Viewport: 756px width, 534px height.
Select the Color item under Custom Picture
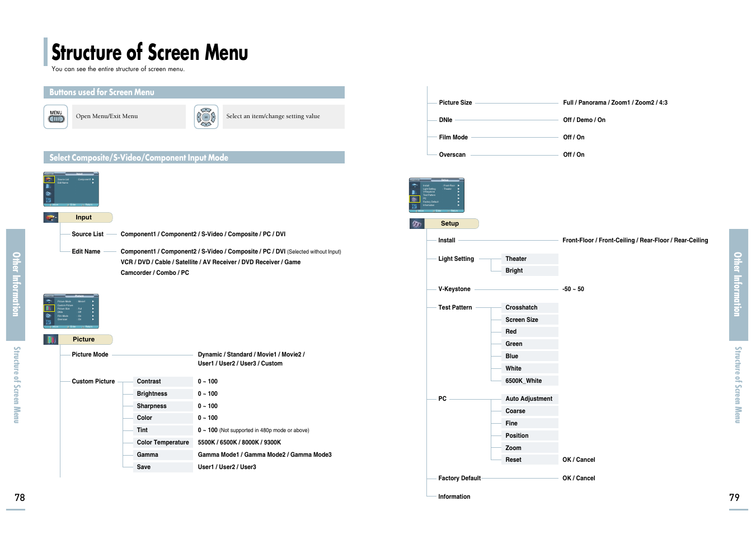point(163,418)
